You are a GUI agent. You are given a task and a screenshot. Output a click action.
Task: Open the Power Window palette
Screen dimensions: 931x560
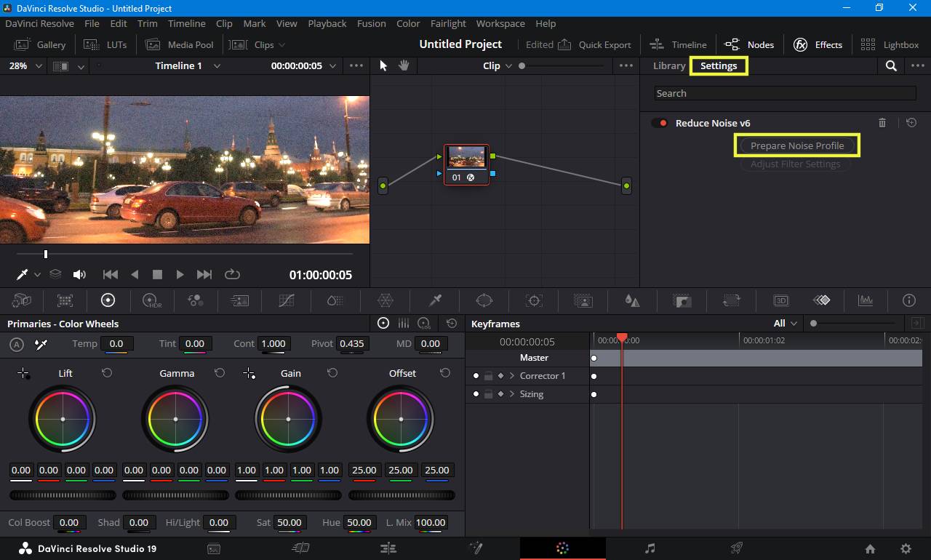tap(484, 300)
